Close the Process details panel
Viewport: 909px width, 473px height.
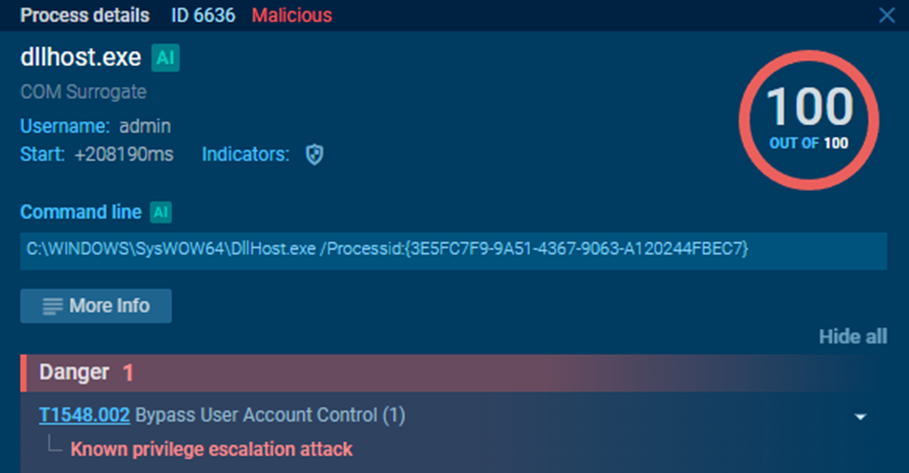(886, 15)
